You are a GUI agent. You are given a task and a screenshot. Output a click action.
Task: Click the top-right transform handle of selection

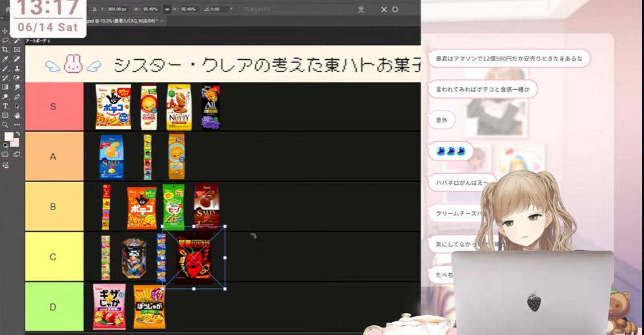pos(225,226)
